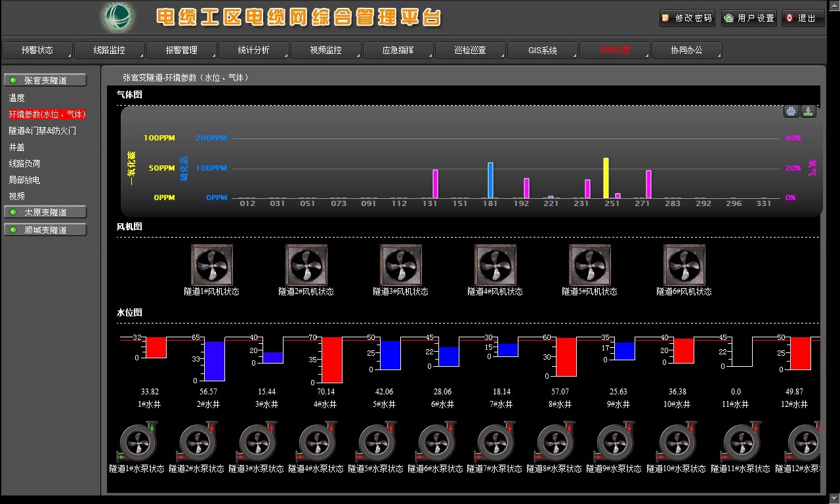Expand the 太原变隧道 tunnel group
Screen dimensions: 840x504
click(x=45, y=213)
